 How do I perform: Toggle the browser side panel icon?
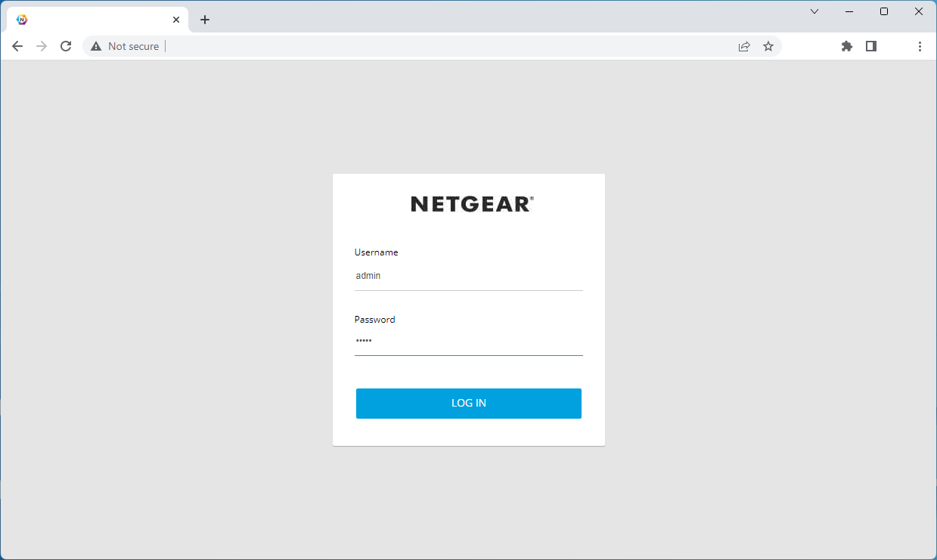click(x=871, y=46)
